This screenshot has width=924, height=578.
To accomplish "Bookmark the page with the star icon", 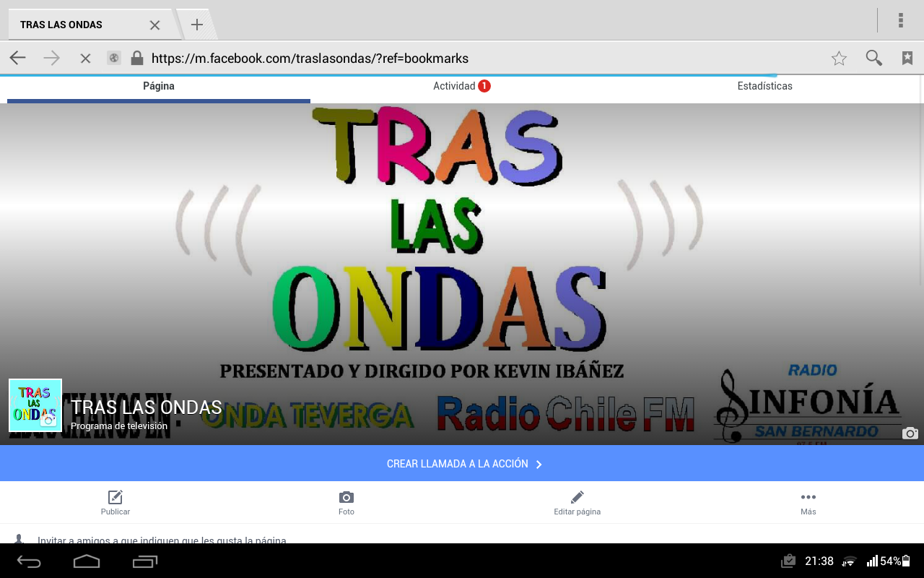I will (x=839, y=59).
